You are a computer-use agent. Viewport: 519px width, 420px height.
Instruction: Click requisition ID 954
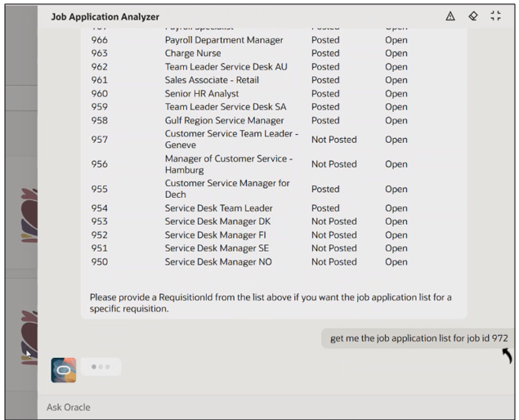[x=100, y=208]
